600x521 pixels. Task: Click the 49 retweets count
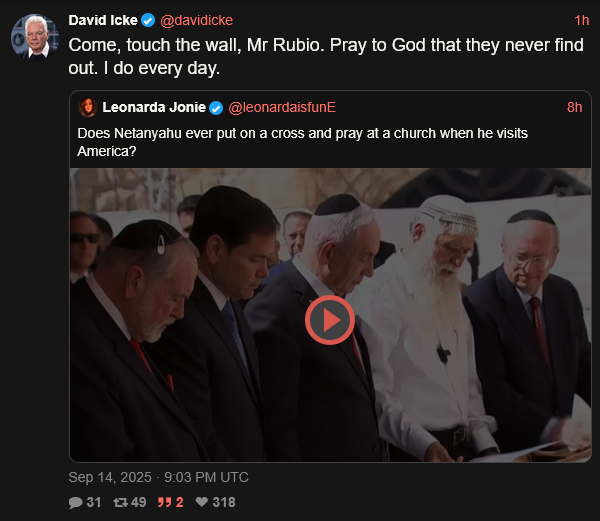(x=138, y=502)
